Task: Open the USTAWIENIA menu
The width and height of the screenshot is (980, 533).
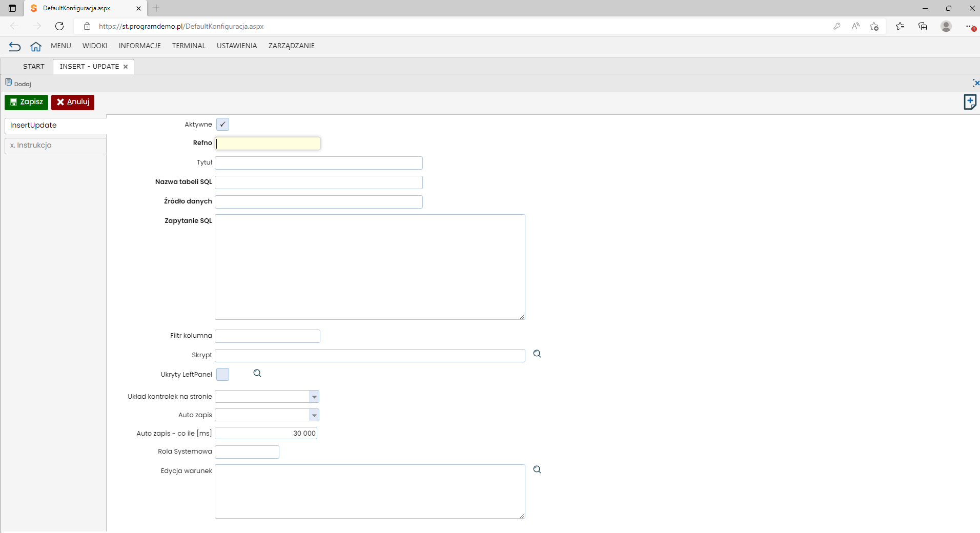Action: click(237, 46)
